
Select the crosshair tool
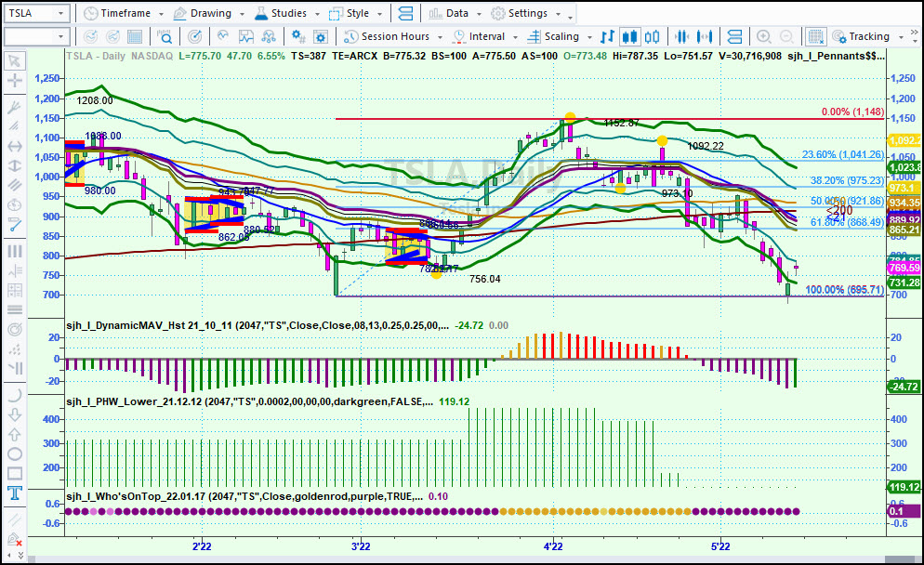[15, 81]
